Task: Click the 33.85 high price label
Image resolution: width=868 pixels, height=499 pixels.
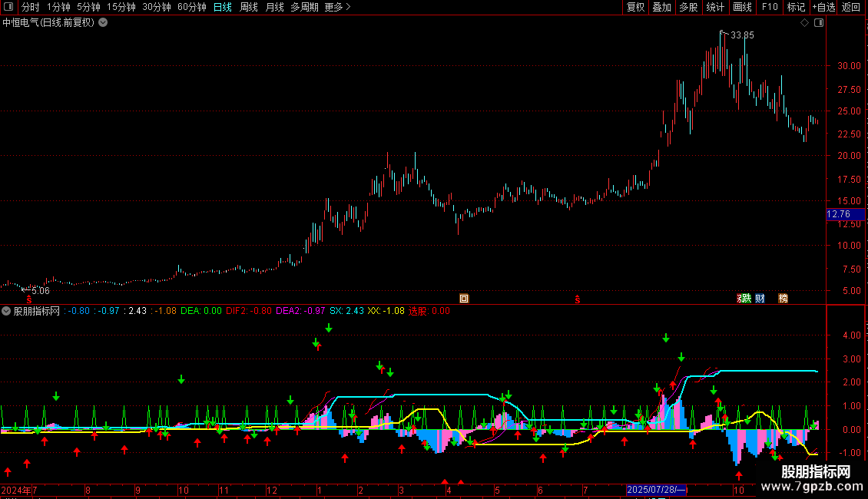Action: (742, 35)
